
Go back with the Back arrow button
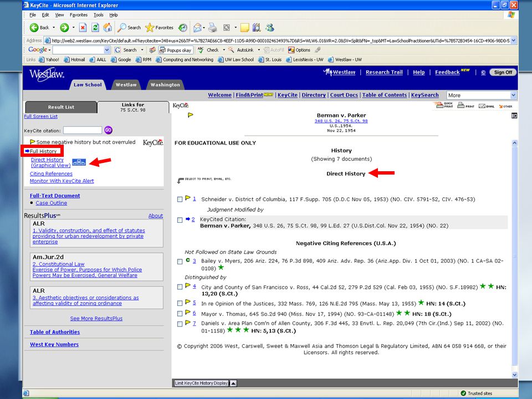click(39, 28)
